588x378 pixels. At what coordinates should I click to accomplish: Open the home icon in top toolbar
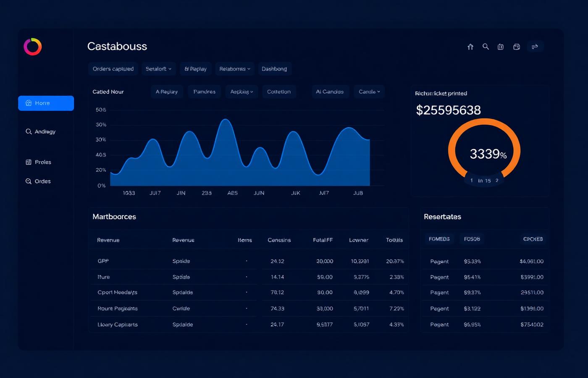pyautogui.click(x=470, y=47)
